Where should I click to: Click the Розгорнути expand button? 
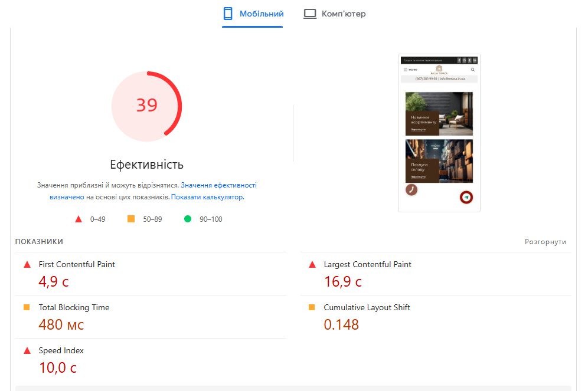click(x=545, y=242)
